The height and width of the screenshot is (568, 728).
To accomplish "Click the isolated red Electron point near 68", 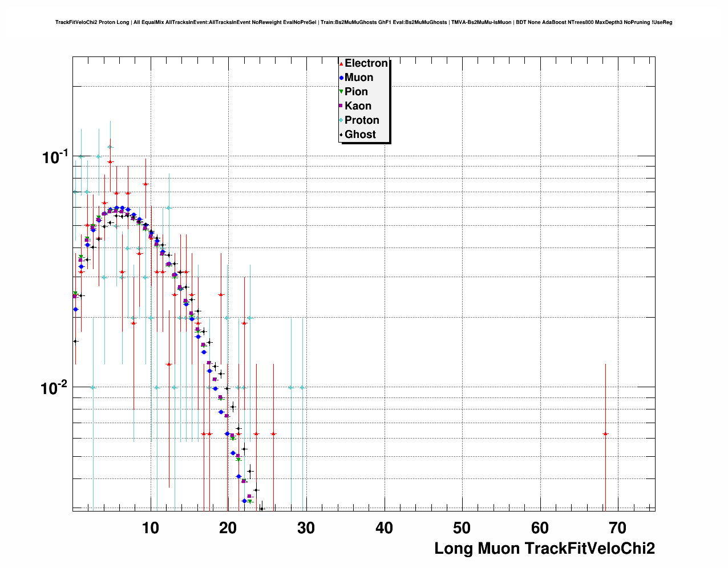I will (605, 434).
